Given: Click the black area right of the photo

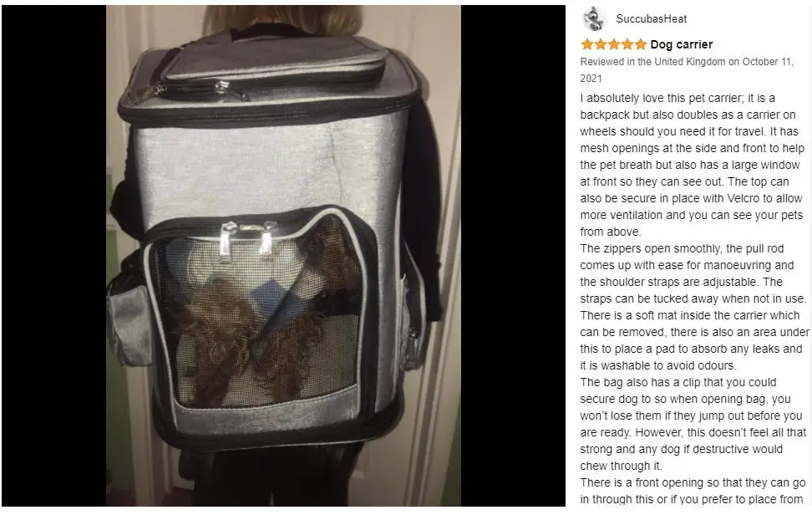Looking at the screenshot, I should point(513,256).
